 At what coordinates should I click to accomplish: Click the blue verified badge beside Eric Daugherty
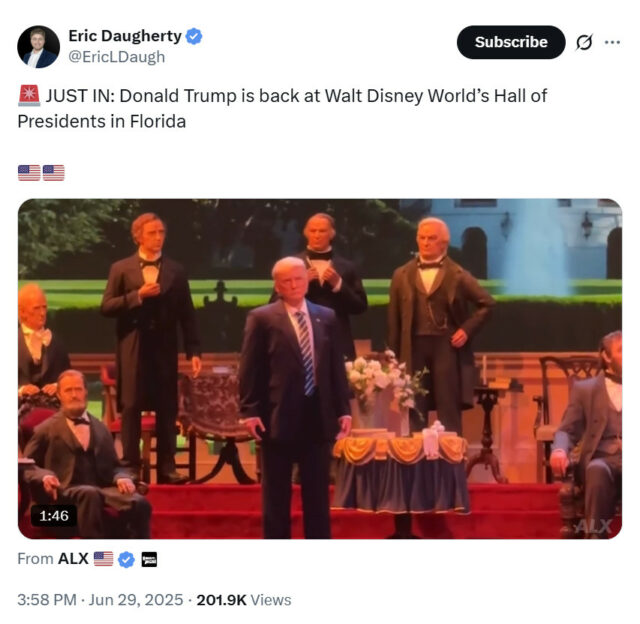click(x=194, y=36)
